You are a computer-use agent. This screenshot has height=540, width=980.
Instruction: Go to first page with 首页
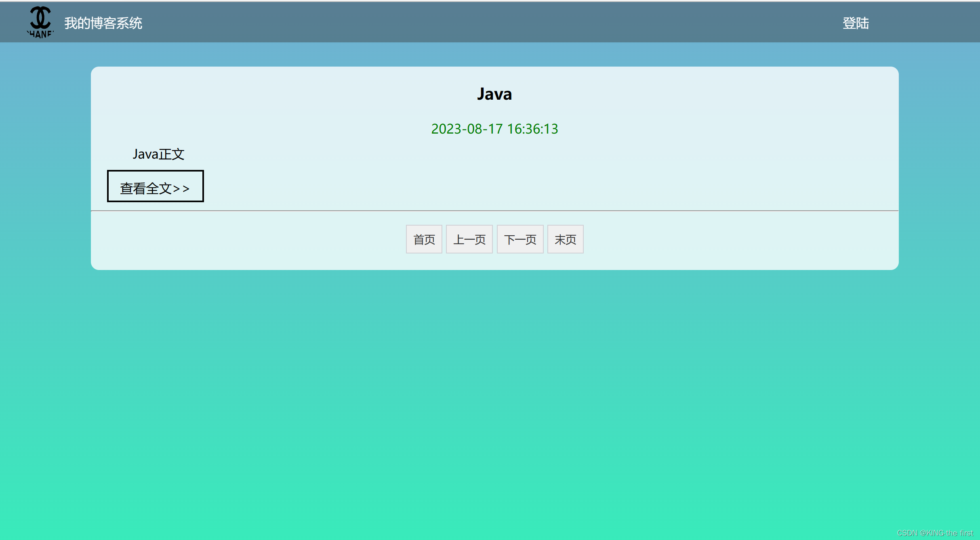(x=424, y=239)
